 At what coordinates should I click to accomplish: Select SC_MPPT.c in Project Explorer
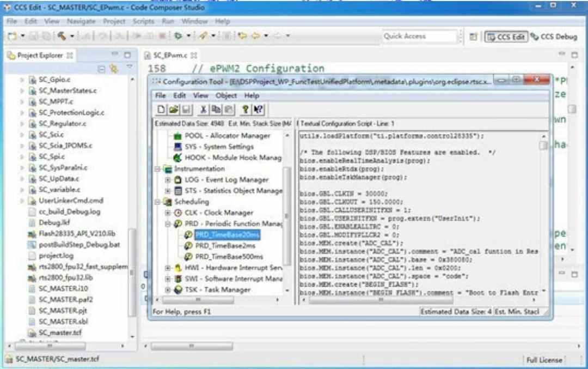[56, 101]
